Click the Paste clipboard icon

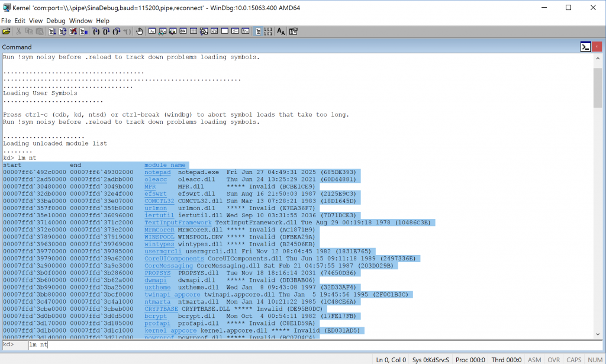(x=40, y=32)
